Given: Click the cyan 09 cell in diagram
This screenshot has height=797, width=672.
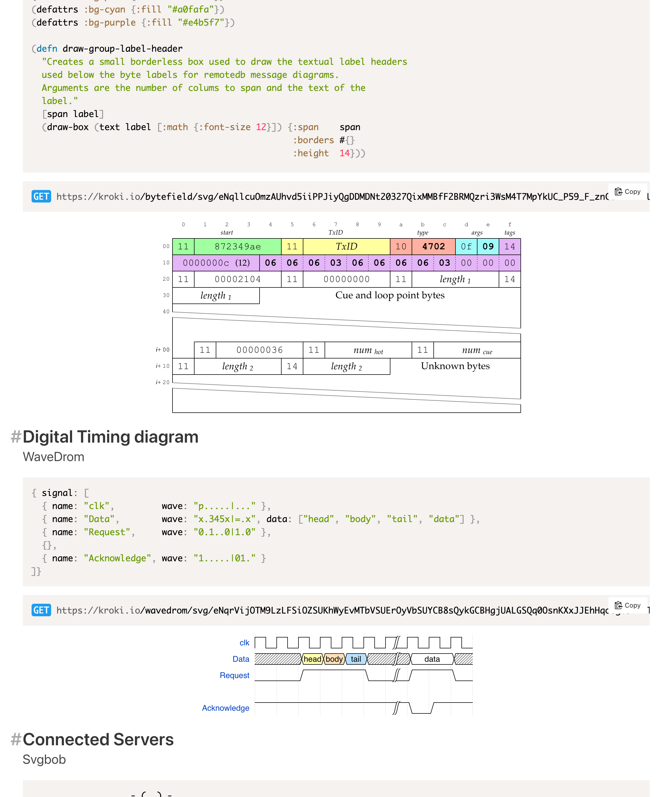Looking at the screenshot, I should click(488, 247).
